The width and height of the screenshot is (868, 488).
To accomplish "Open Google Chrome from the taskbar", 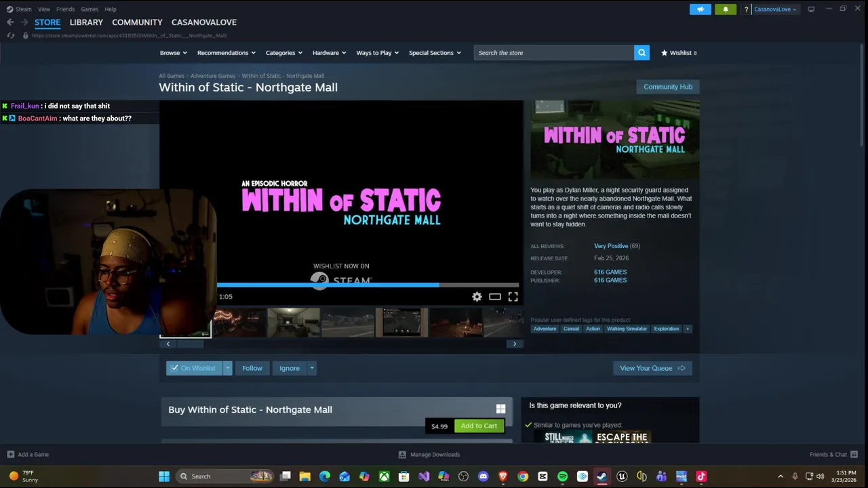I will click(x=523, y=476).
